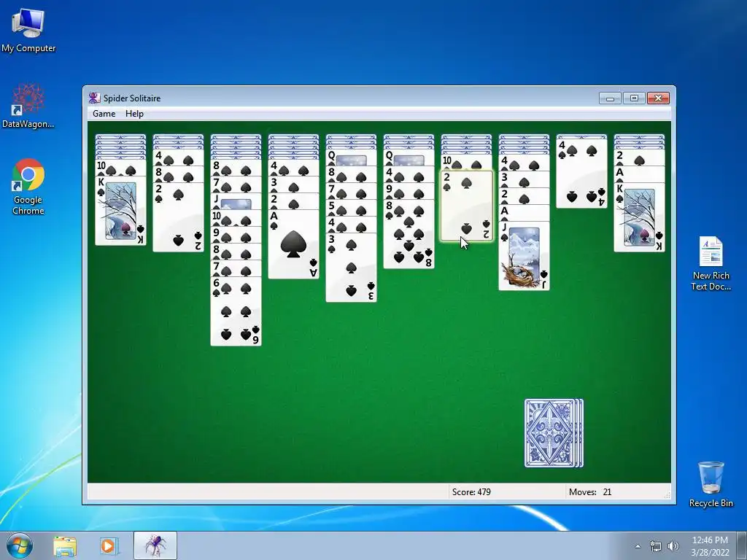The width and height of the screenshot is (747, 560).
Task: Open the Game menu
Action: point(104,114)
